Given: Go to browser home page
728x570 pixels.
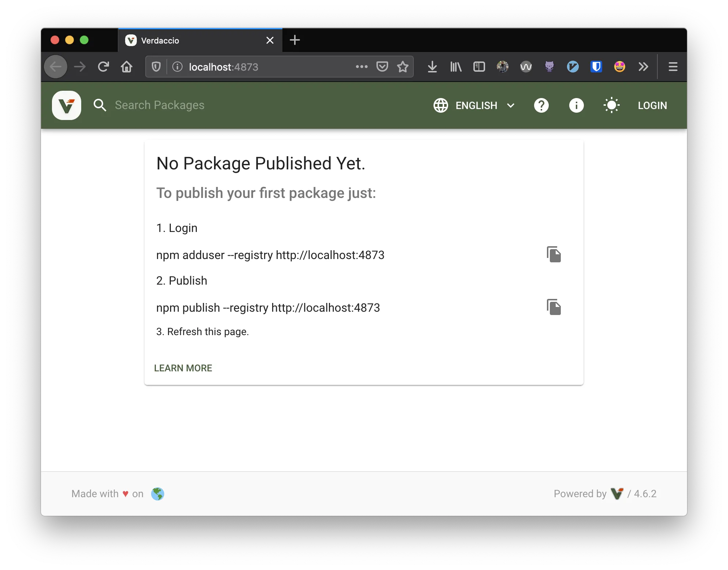Looking at the screenshot, I should click(127, 67).
